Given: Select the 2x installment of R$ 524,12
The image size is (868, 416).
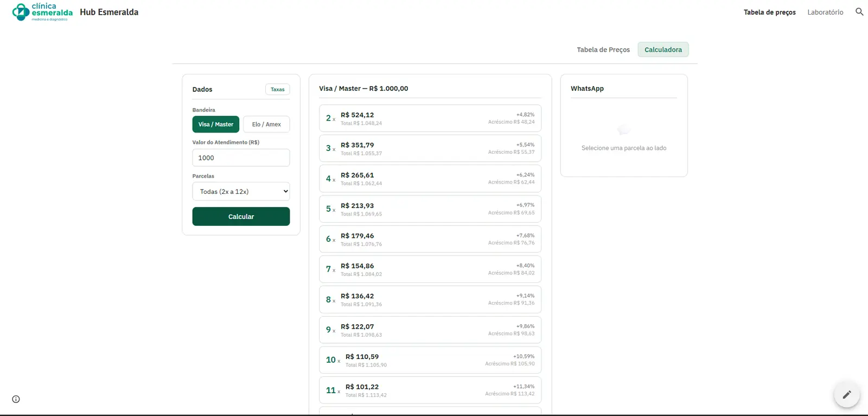Looking at the screenshot, I should [430, 118].
